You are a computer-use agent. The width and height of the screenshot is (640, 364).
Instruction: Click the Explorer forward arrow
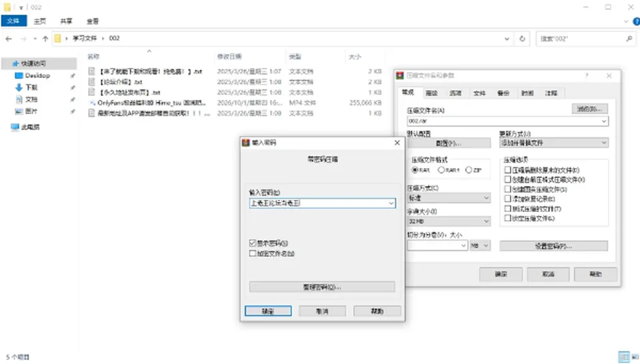pos(23,39)
